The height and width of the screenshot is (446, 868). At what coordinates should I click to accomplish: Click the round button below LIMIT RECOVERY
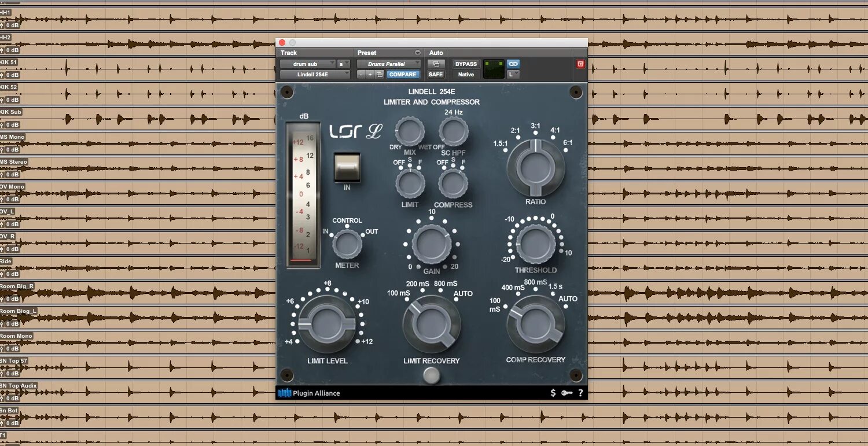[431, 375]
